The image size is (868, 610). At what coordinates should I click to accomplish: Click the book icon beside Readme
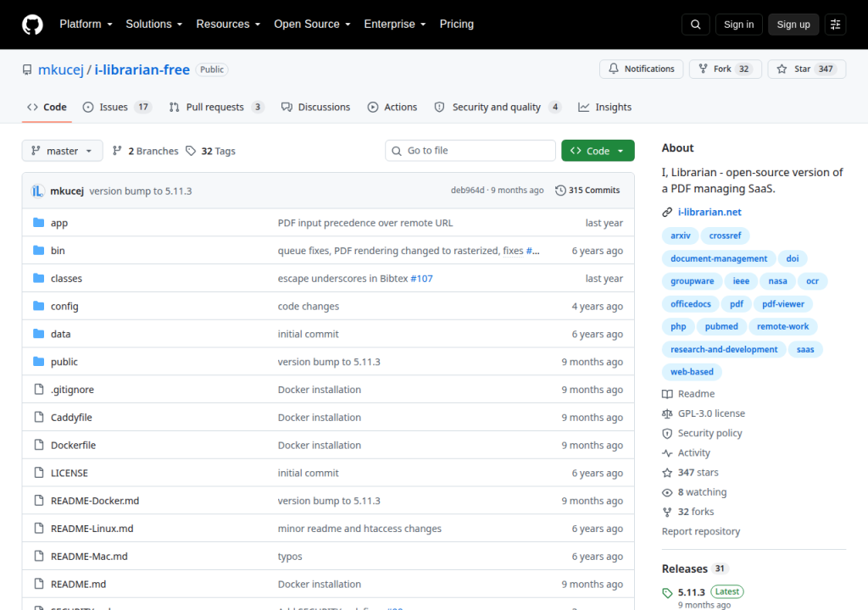pyautogui.click(x=667, y=394)
